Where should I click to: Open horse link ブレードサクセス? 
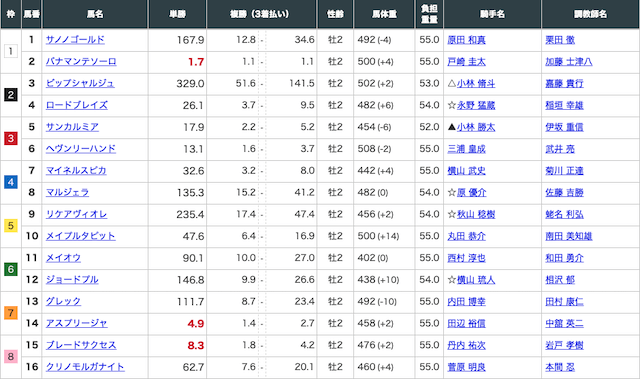(x=81, y=345)
